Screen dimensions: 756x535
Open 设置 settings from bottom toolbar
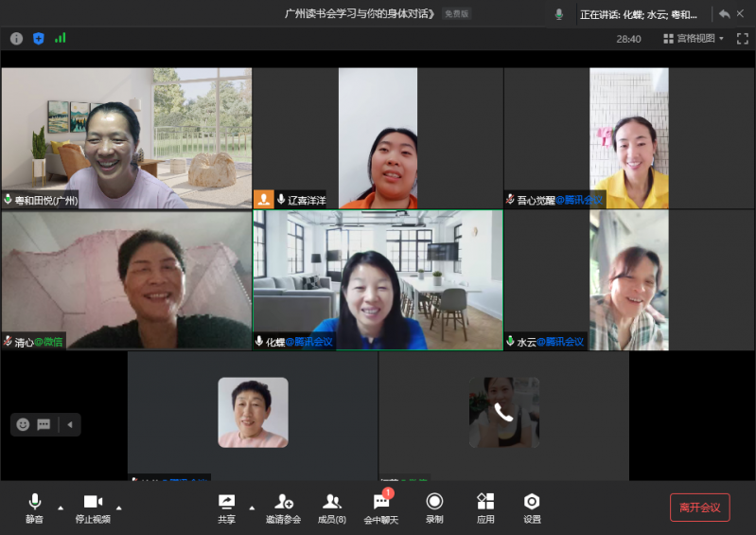[532, 508]
